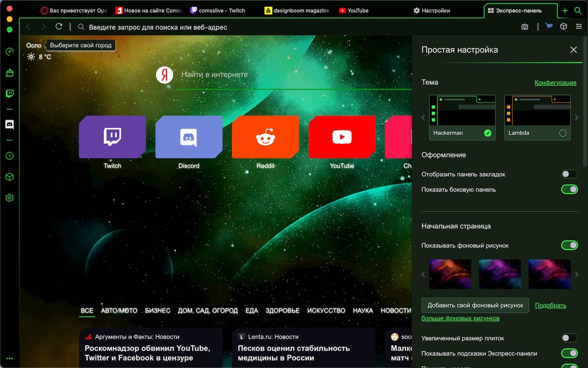The image size is (588, 368).
Task: Show next themes with right chevron
Action: (x=577, y=117)
